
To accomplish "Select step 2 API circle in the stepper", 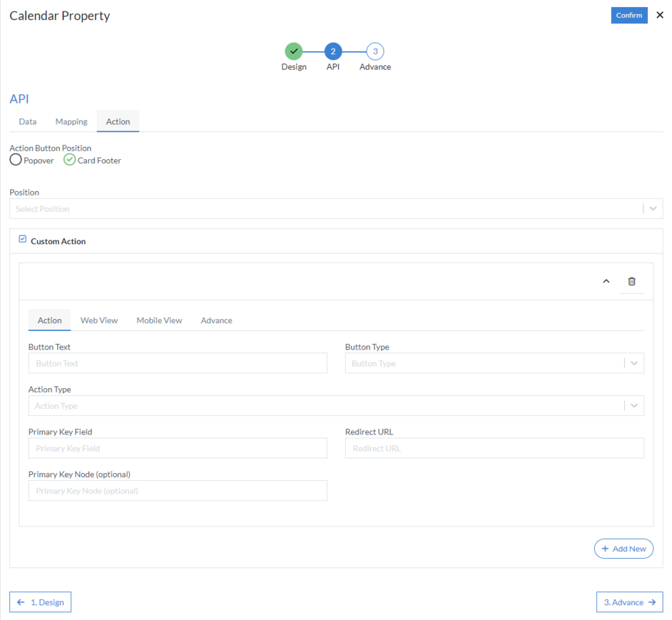I will (332, 51).
